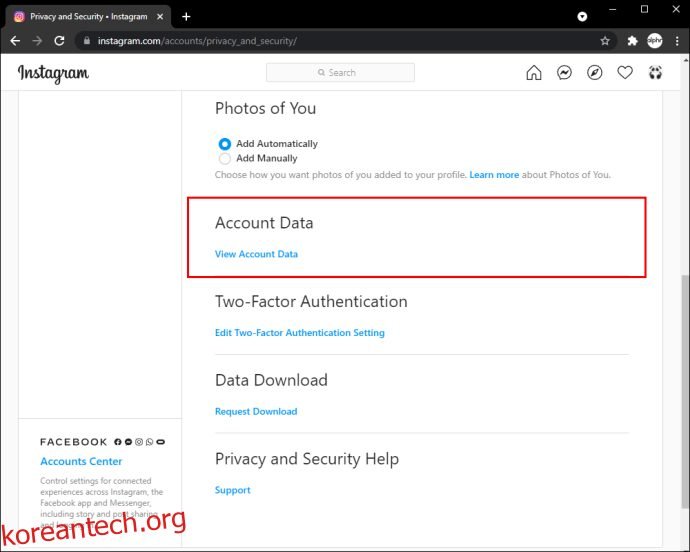Screen dimensions: 690x552
Task: Click the tab search dropdown arrow
Action: [x=582, y=17]
